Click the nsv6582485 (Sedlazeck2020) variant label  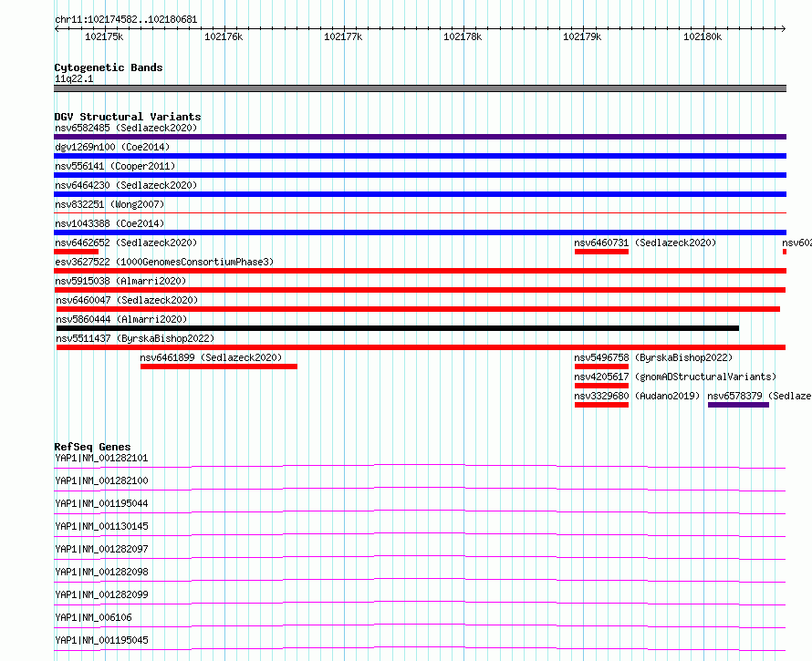click(126, 128)
